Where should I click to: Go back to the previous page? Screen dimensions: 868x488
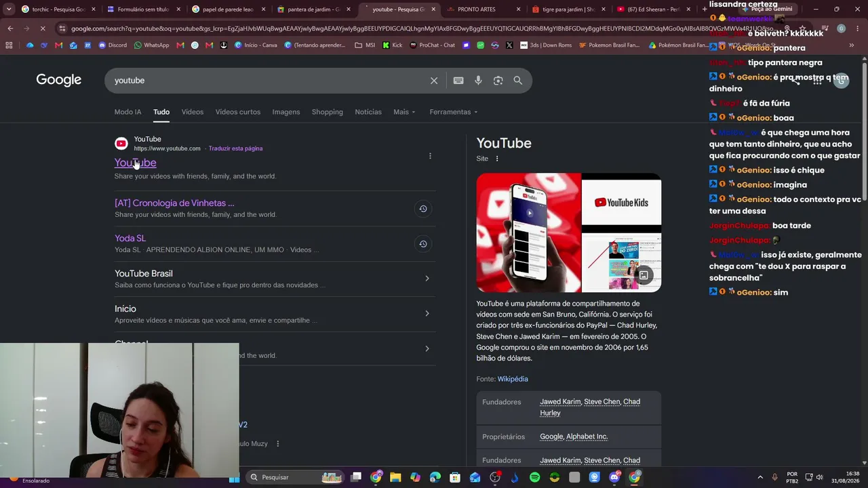[10, 28]
